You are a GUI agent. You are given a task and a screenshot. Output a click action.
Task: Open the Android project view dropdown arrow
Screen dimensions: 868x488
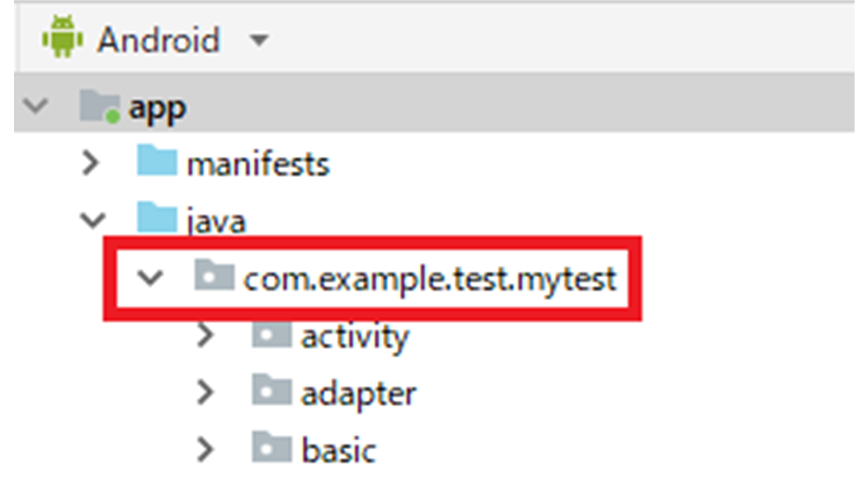point(259,40)
